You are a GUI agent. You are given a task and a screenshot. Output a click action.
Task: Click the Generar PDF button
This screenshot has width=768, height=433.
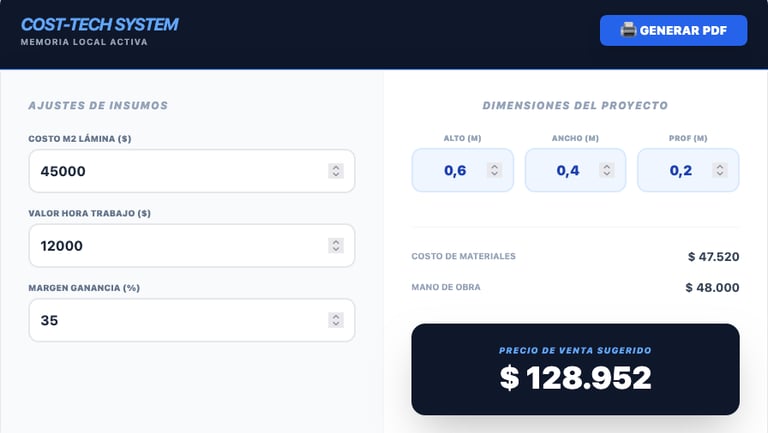point(673,30)
